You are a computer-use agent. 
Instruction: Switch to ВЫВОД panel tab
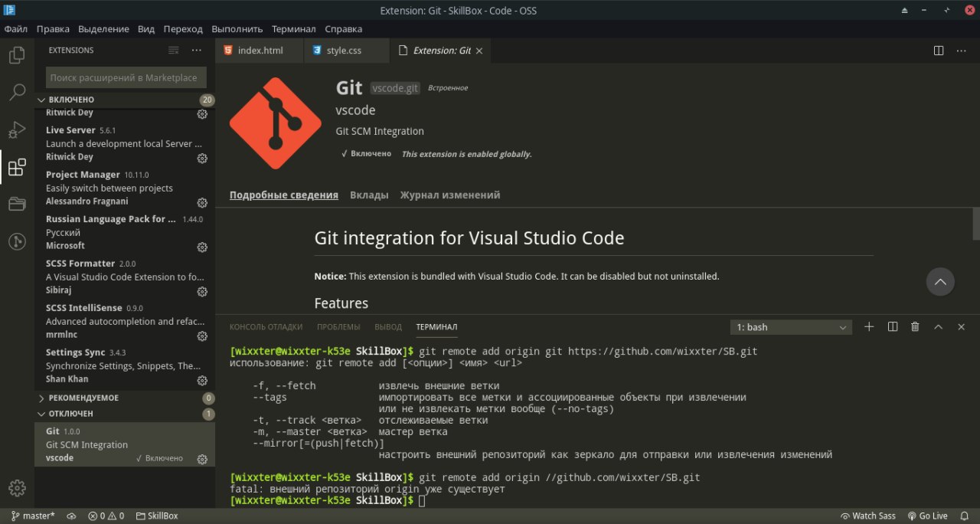click(x=389, y=327)
